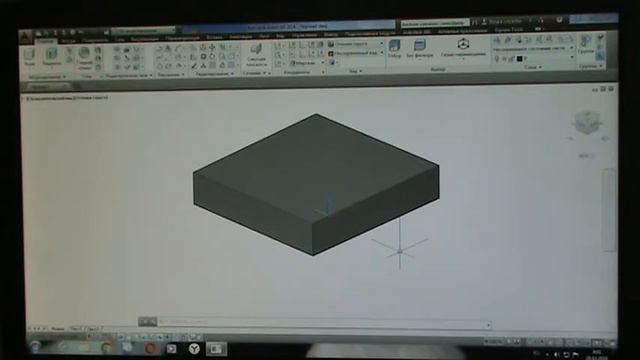The height and width of the screenshot is (360, 640).
Task: Select the Smooth Object tool (Сглаженный объект)
Action: 84,58
